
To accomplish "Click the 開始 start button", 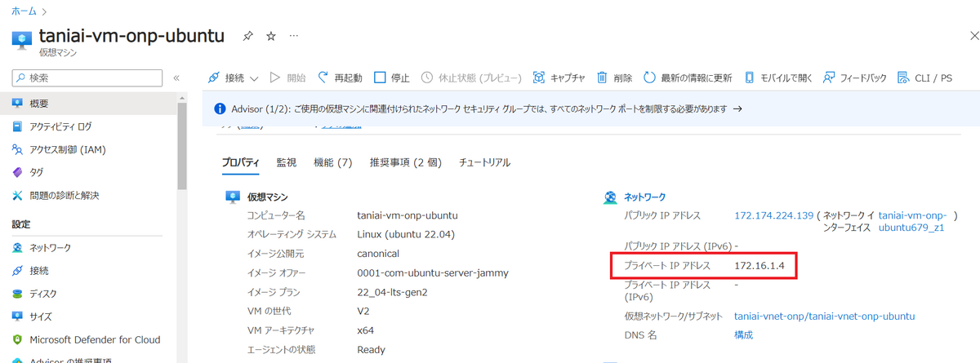I will [x=287, y=78].
